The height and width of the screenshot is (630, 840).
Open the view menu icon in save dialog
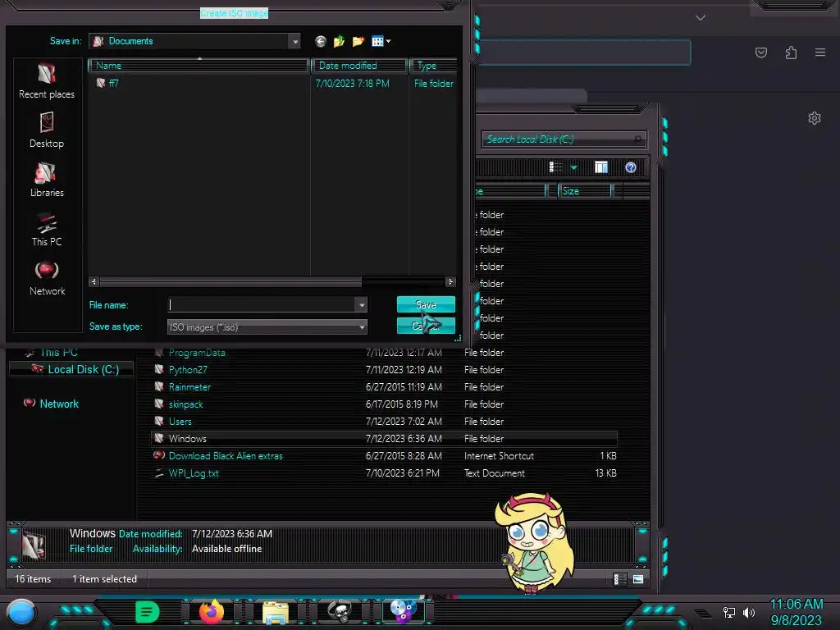click(381, 41)
